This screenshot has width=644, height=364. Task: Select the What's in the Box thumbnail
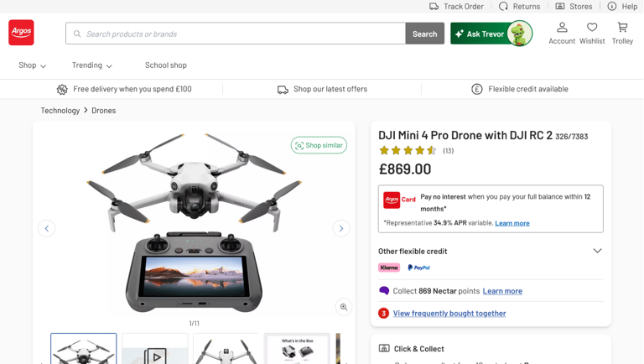point(298,349)
